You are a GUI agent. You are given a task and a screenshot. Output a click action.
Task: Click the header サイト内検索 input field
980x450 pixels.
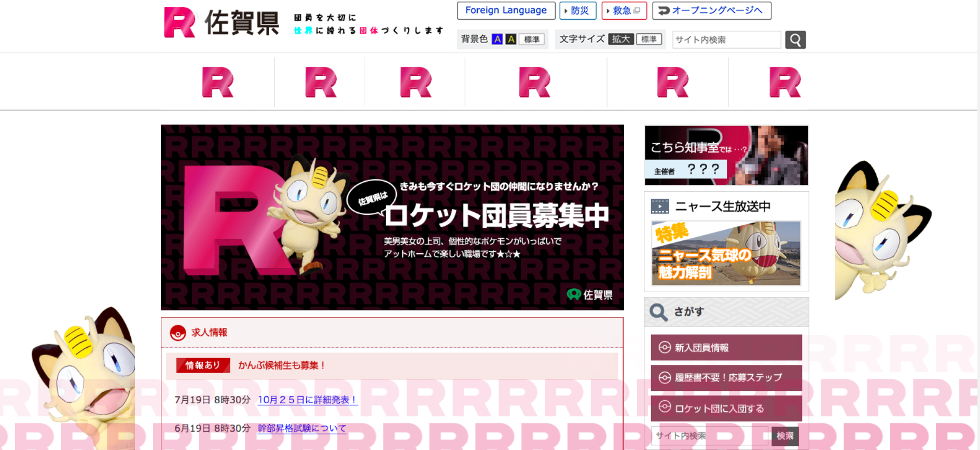tap(726, 40)
